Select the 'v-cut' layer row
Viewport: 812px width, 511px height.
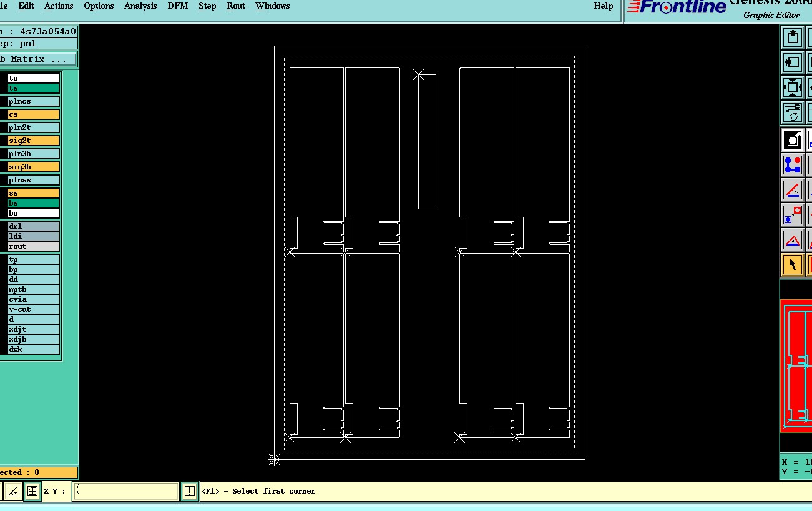pos(34,309)
